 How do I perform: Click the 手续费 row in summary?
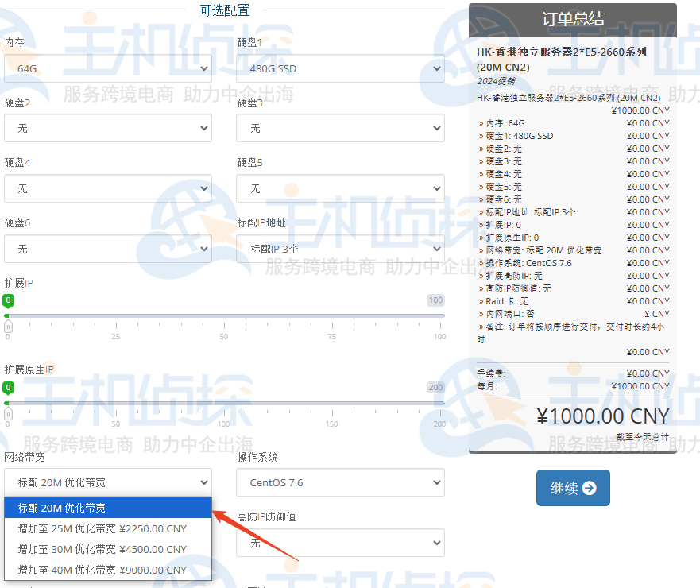coord(573,373)
